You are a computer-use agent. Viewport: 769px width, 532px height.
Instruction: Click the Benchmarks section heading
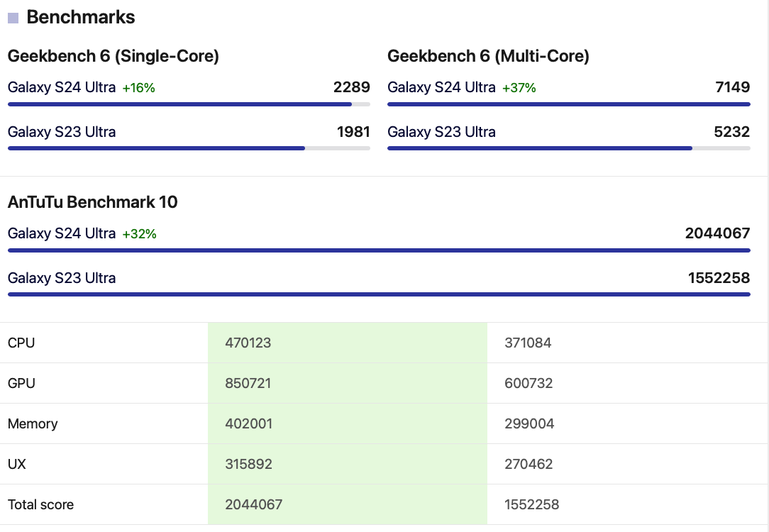[x=80, y=17]
